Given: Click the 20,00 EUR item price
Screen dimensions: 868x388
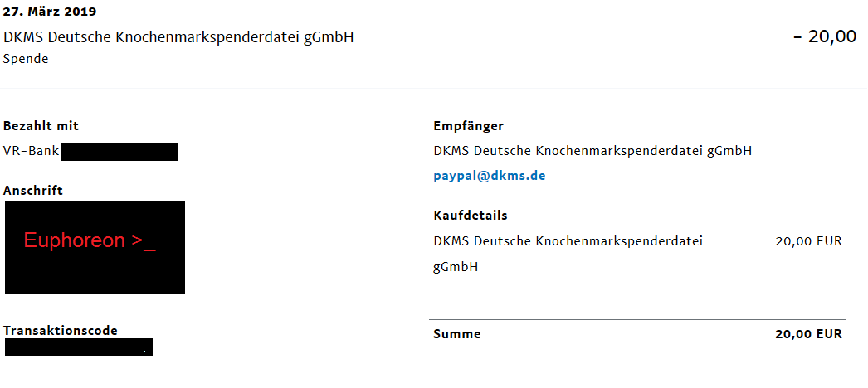Looking at the screenshot, I should point(809,241).
